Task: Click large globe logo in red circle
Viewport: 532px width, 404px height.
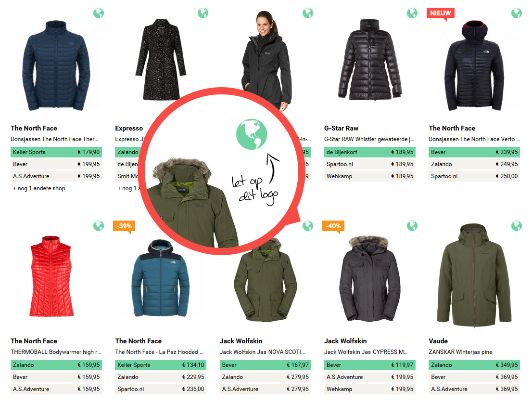Action: (252, 134)
